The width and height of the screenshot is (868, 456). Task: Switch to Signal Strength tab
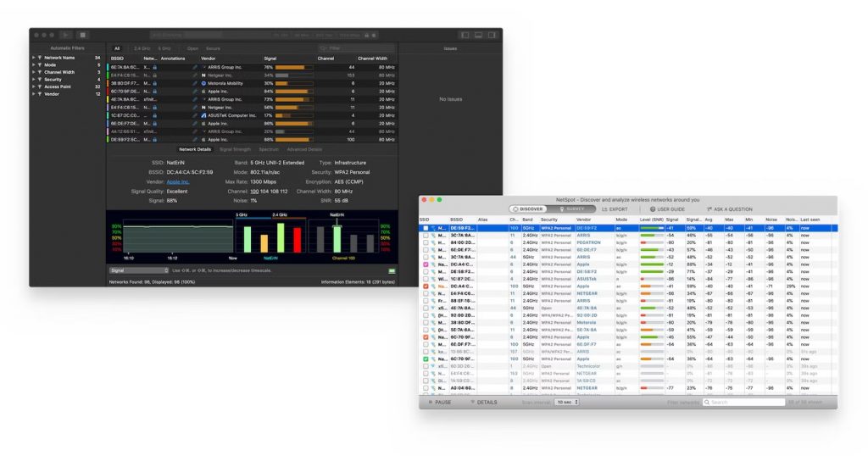pos(236,149)
